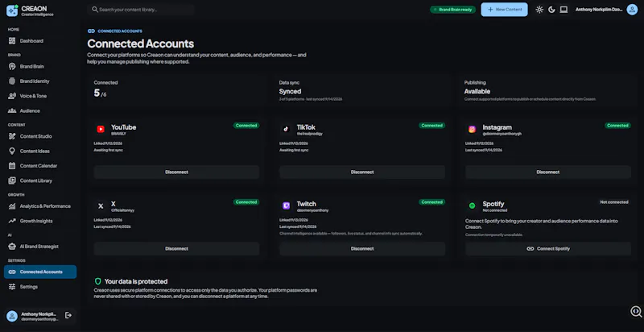This screenshot has height=332, width=644.
Task: Click the Content Ideas lightbulb icon
Action: (12, 151)
